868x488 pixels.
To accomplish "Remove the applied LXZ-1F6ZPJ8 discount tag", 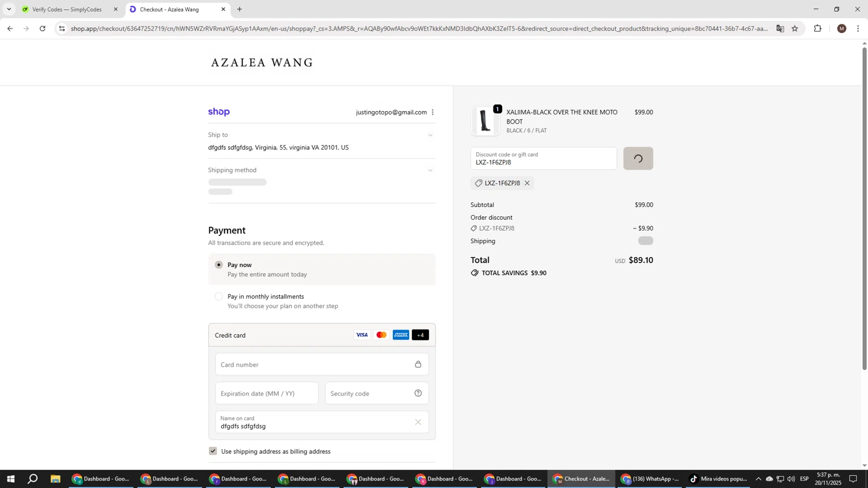I will pyautogui.click(x=527, y=183).
